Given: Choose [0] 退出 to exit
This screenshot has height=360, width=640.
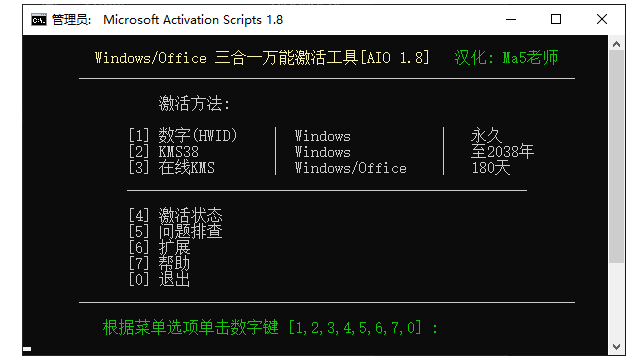Looking at the screenshot, I should click(160, 280).
